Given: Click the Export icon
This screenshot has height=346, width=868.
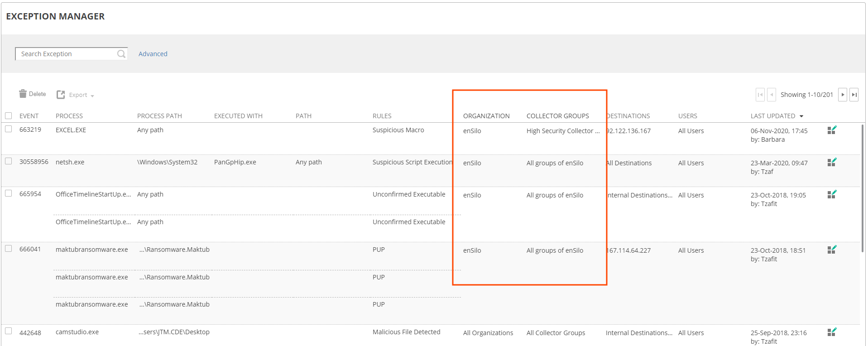Looking at the screenshot, I should tap(61, 95).
